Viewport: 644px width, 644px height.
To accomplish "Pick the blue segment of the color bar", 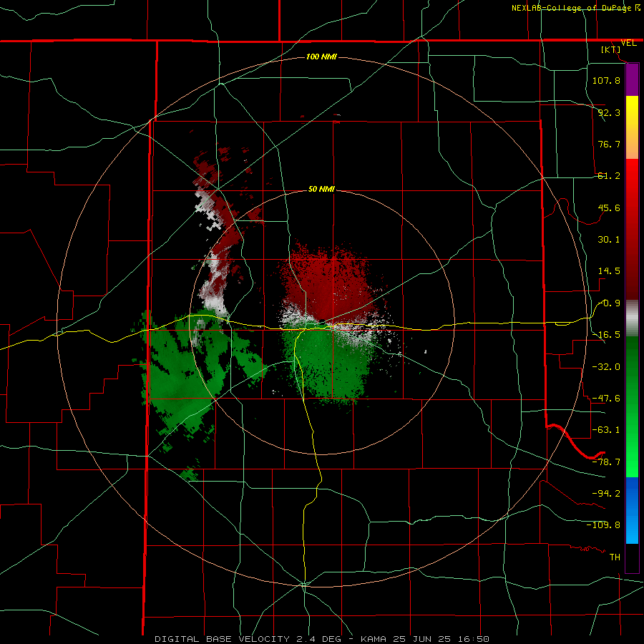I will [632, 510].
